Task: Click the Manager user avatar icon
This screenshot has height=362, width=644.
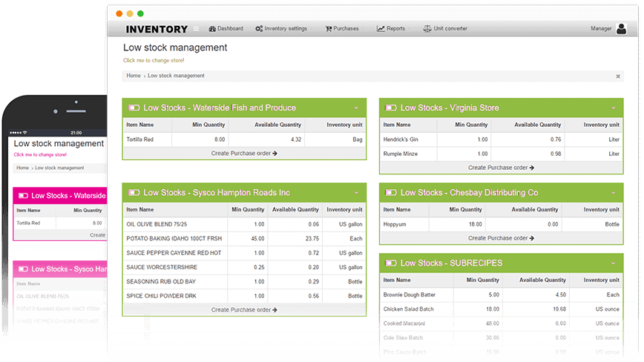Action: point(622,29)
